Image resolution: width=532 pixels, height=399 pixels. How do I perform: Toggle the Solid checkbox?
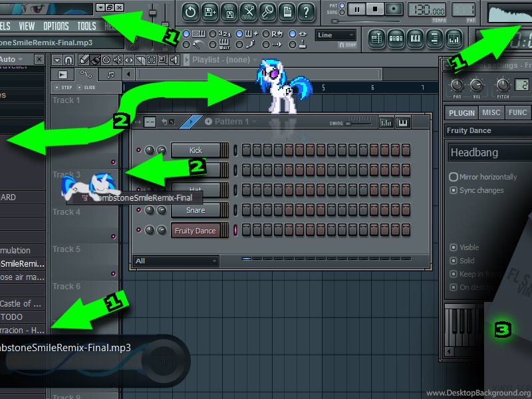point(454,261)
